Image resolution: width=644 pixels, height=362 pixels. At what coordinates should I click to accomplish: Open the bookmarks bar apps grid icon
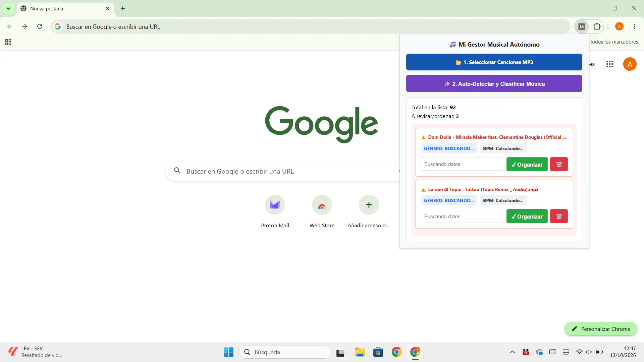[8, 42]
